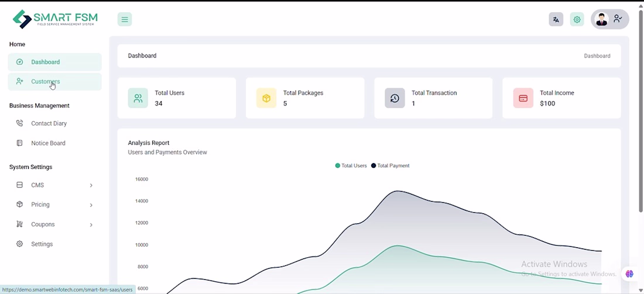Toggle Total Users series in chart legend
The height and width of the screenshot is (294, 644).
(x=351, y=165)
